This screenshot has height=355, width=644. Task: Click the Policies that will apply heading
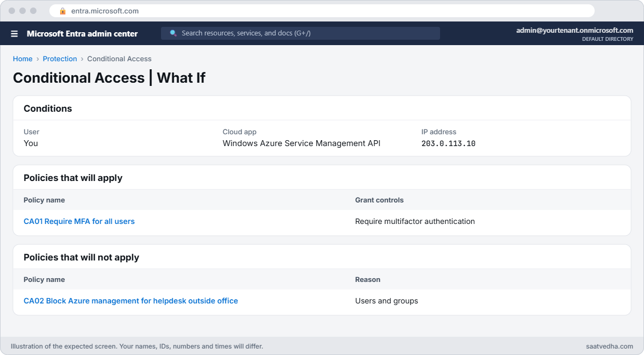73,178
